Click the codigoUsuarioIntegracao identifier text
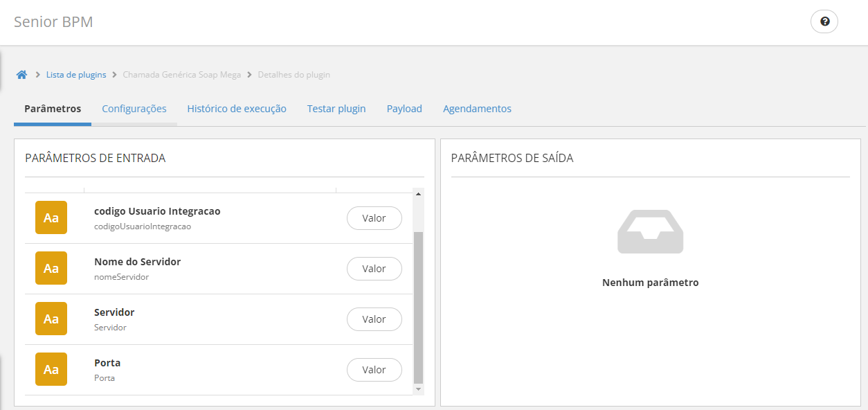Image resolution: width=868 pixels, height=410 pixels. [x=143, y=226]
